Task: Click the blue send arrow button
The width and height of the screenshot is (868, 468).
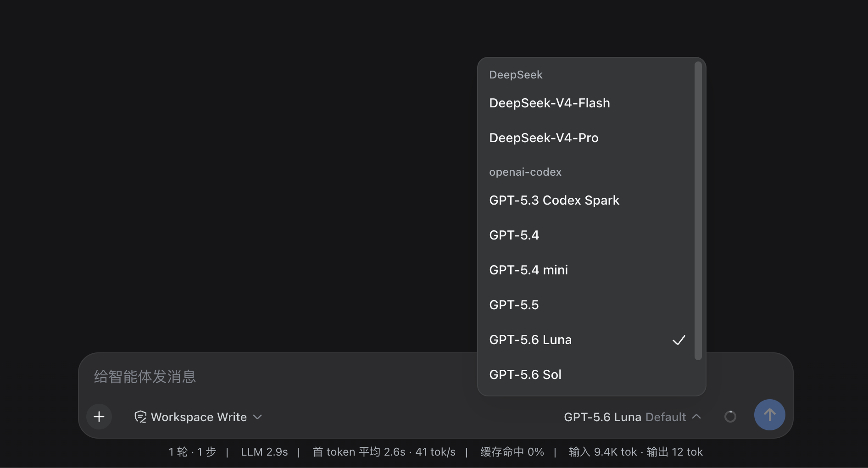Action: pyautogui.click(x=769, y=415)
